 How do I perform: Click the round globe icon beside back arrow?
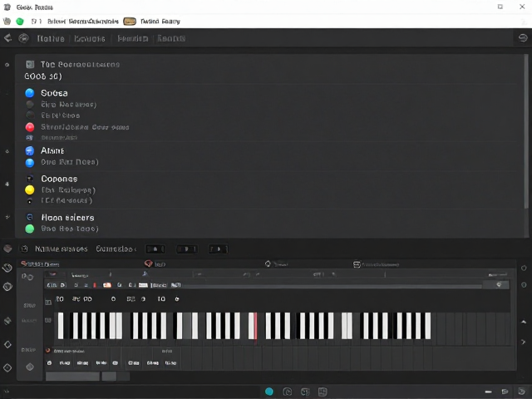23,38
